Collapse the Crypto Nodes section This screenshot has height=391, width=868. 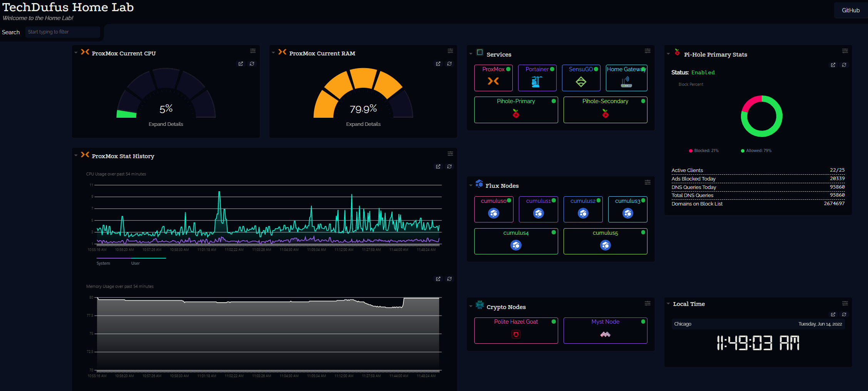[x=470, y=306]
